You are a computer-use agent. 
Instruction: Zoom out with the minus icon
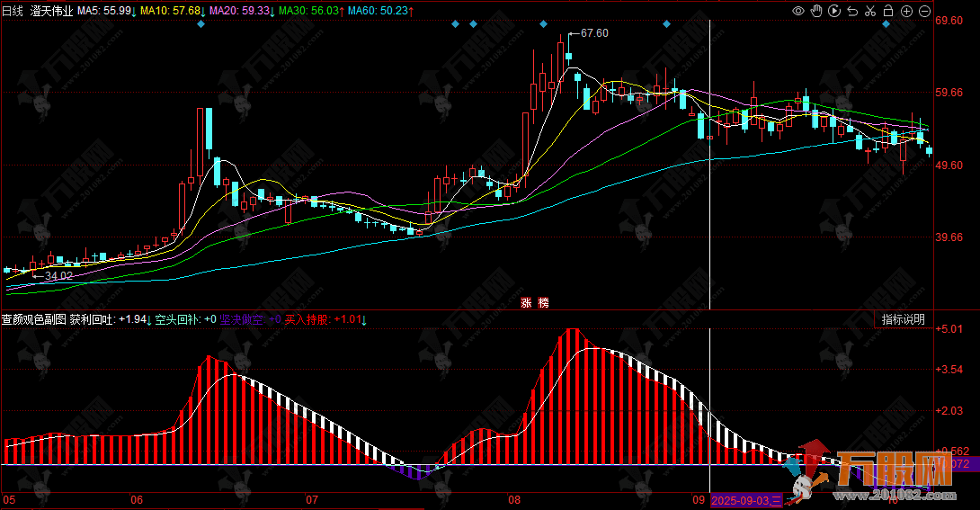(925, 12)
